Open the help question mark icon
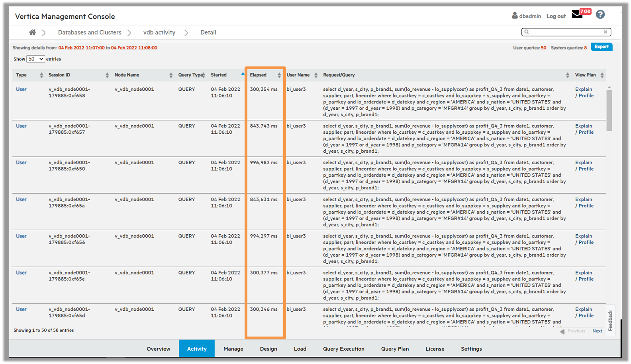Viewport: 631px width, 364px height. 600,15
